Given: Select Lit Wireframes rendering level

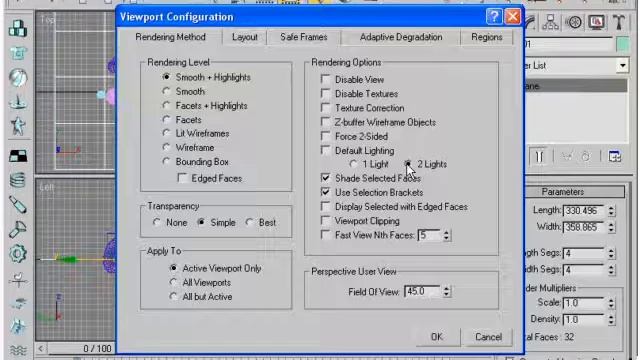Looking at the screenshot, I should [x=166, y=133].
